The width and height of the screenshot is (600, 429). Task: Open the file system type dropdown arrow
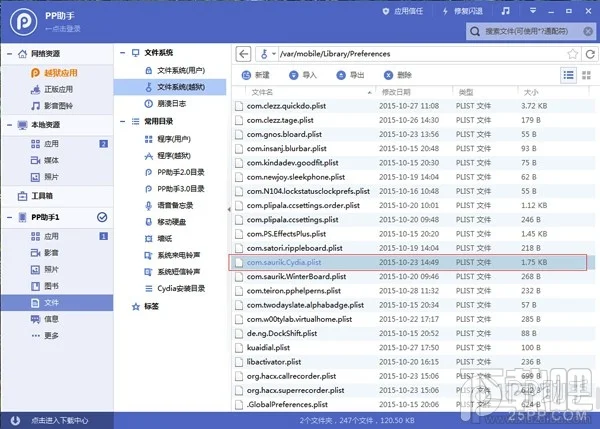point(274,54)
